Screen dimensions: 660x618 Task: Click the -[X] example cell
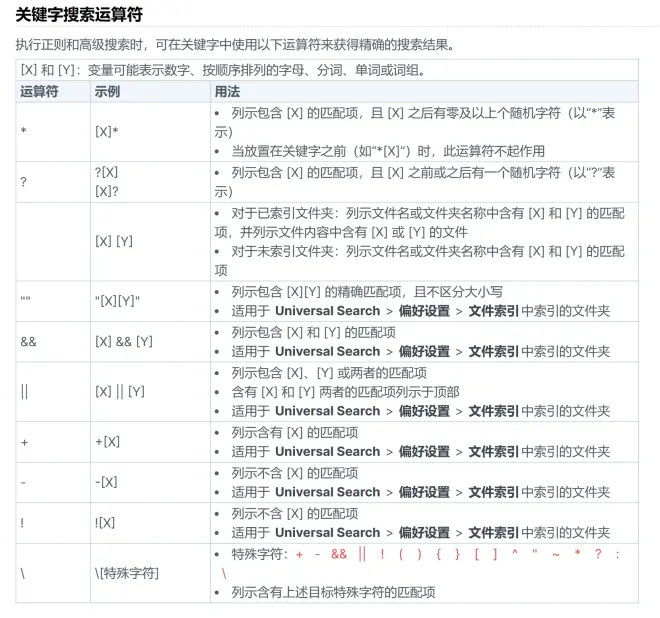click(x=106, y=482)
